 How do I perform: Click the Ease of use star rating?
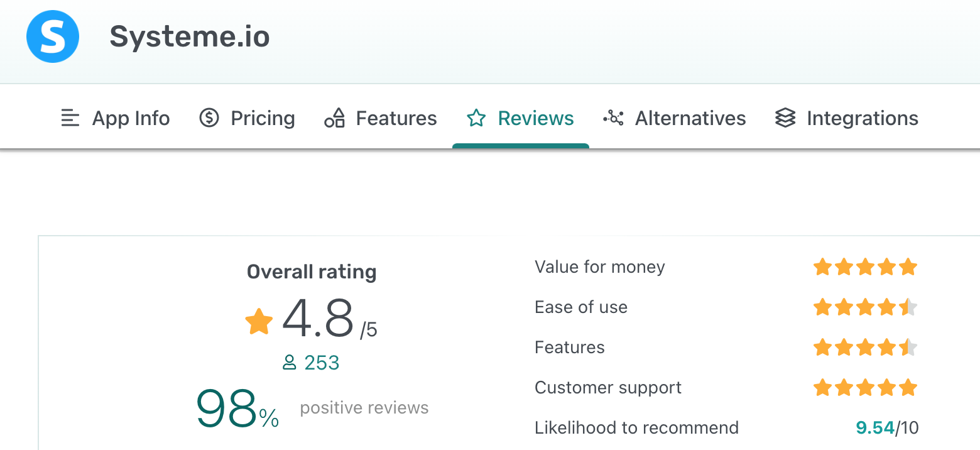click(866, 307)
